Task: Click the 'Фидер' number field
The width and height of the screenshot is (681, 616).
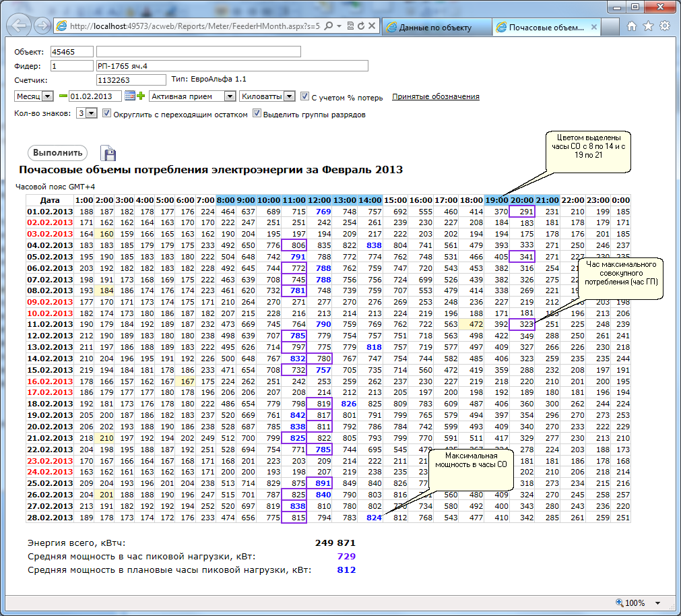Action: click(71, 66)
